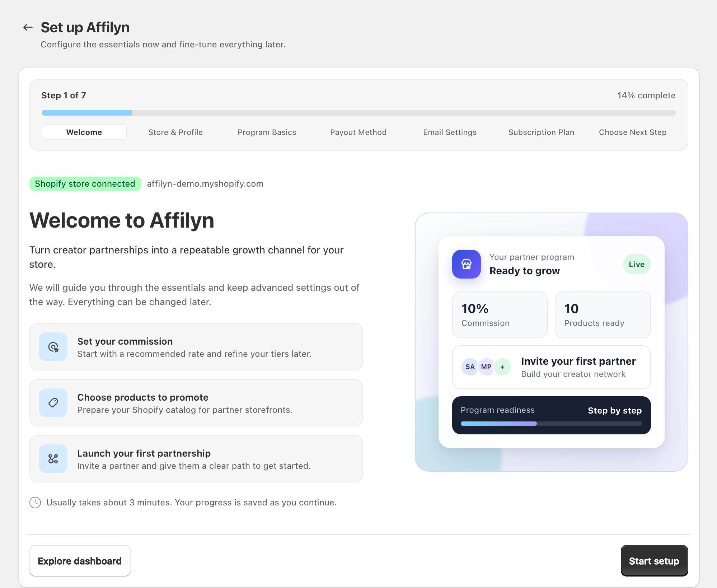Select the Welcome step tab

pyautogui.click(x=84, y=132)
